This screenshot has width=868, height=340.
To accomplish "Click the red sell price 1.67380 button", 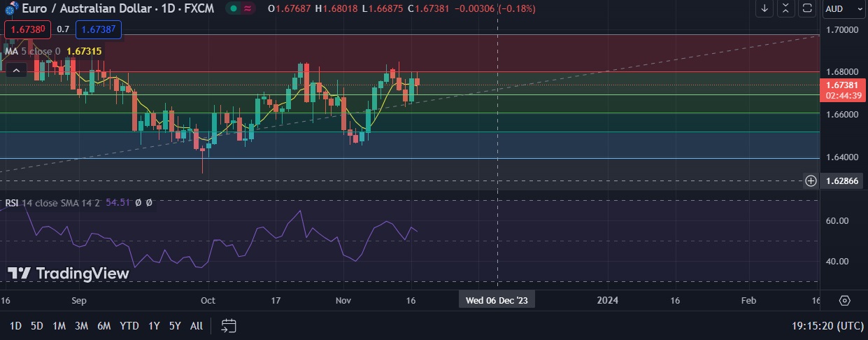I will 27,29.
